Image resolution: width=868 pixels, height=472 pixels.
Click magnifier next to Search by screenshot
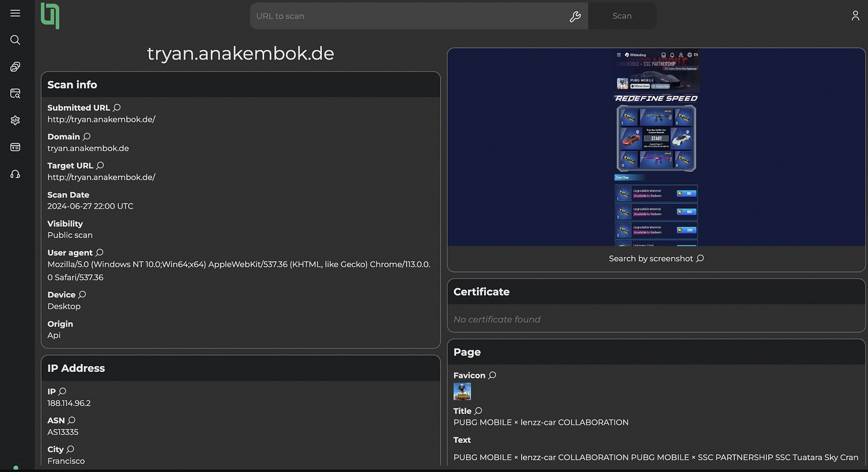click(x=700, y=258)
